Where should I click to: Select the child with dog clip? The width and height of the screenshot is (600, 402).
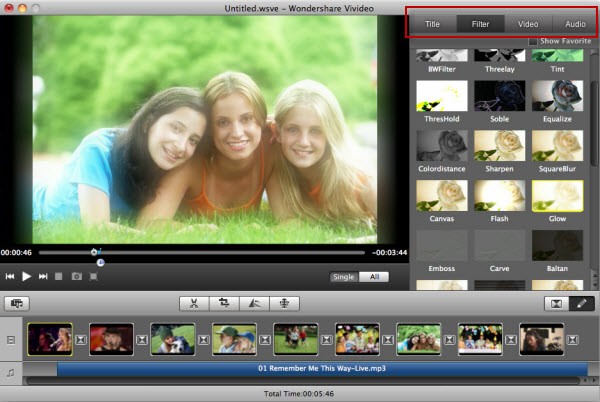coord(173,339)
